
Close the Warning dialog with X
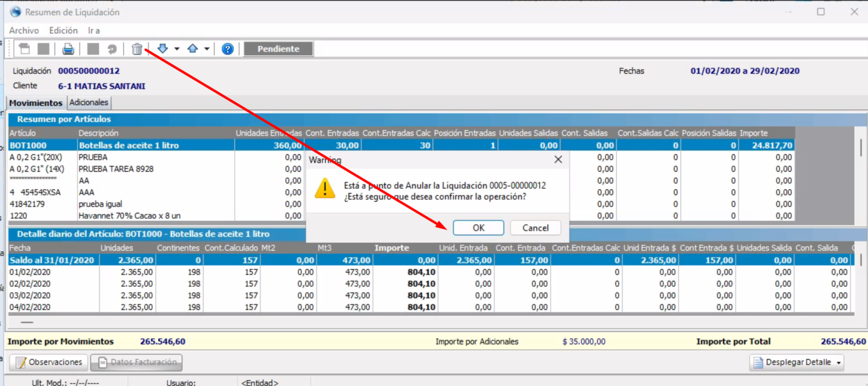(x=558, y=159)
